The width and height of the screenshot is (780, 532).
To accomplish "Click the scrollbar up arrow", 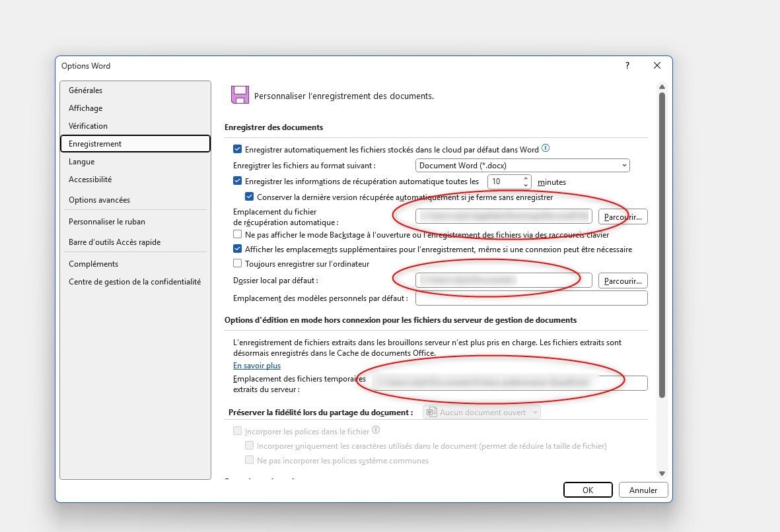I will click(662, 87).
